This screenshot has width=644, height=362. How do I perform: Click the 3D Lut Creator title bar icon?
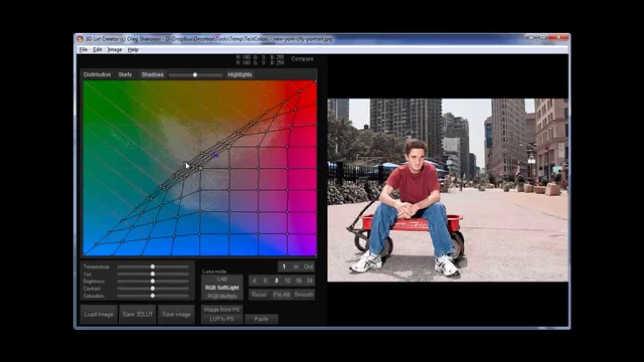coord(80,39)
